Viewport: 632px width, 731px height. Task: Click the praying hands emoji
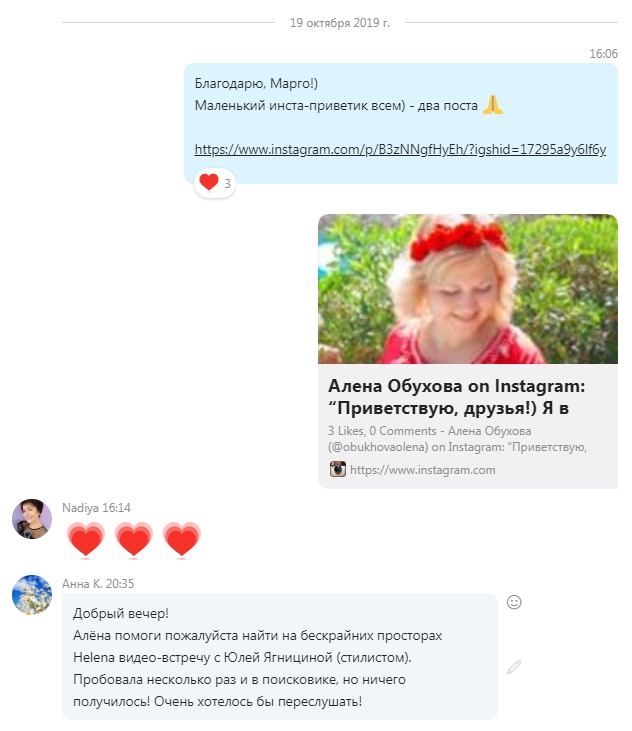[493, 104]
